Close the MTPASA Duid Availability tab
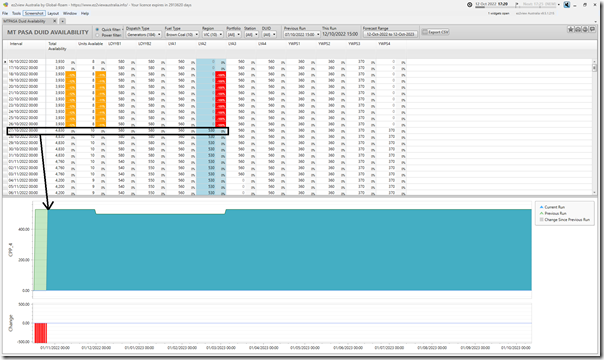 coord(55,21)
